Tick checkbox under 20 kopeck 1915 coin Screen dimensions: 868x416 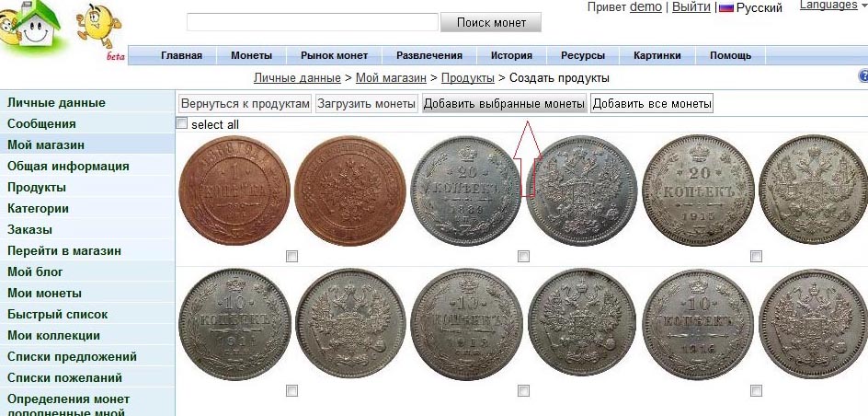756,256
